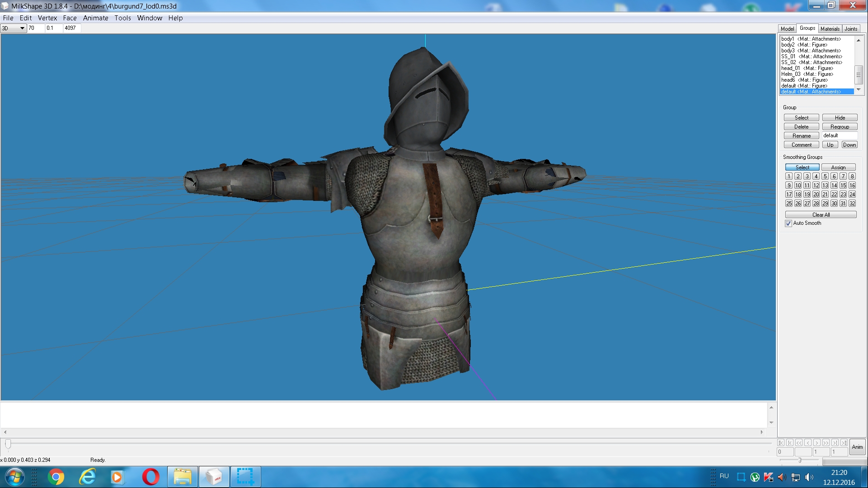The width and height of the screenshot is (868, 488).
Task: Click the smoothing groups Assign button
Action: point(838,167)
